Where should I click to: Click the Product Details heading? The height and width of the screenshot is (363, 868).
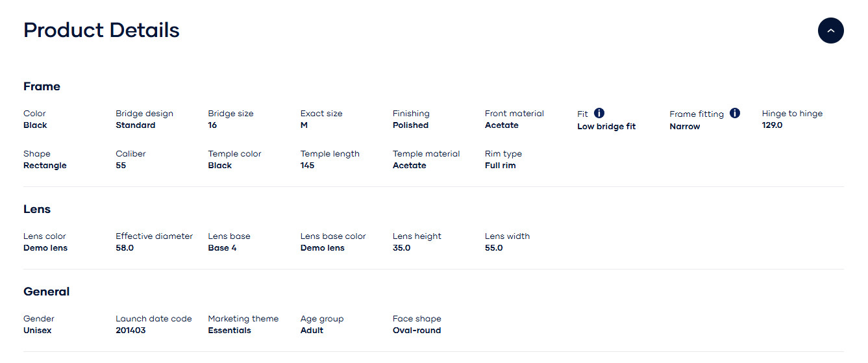click(x=101, y=30)
